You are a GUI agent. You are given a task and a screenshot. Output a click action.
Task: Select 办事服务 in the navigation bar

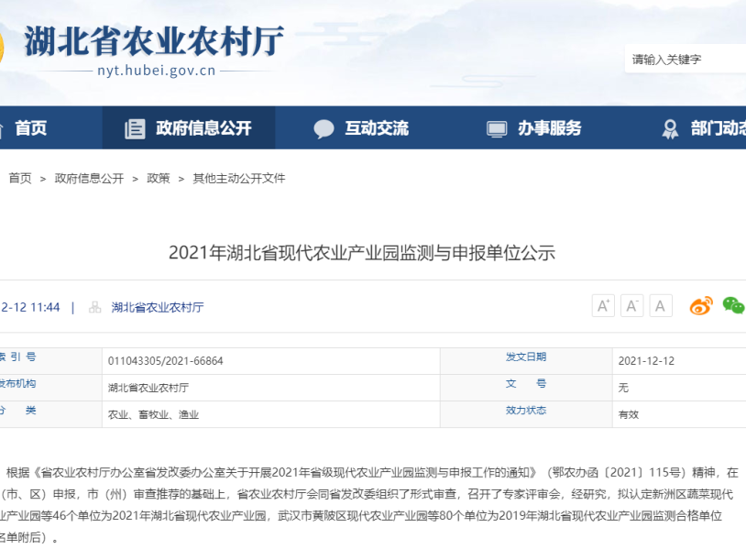click(549, 128)
